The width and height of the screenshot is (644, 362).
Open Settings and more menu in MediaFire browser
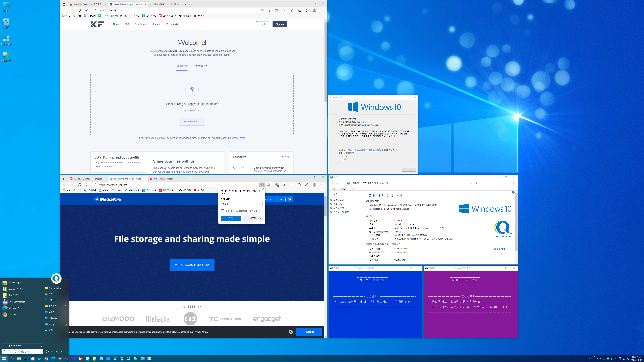pyautogui.click(x=322, y=185)
